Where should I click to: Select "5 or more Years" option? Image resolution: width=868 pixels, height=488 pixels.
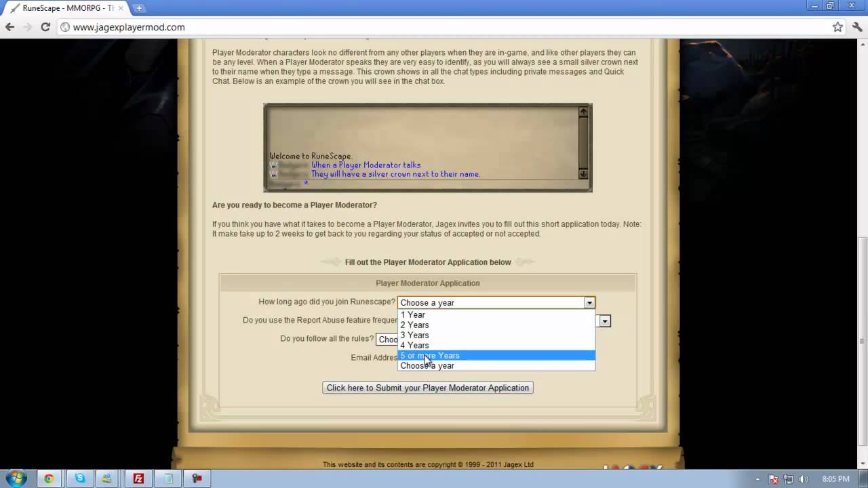[496, 355]
